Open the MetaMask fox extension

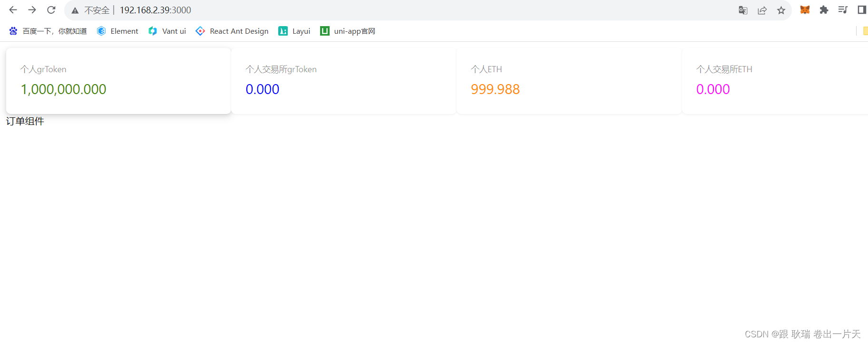(x=805, y=10)
